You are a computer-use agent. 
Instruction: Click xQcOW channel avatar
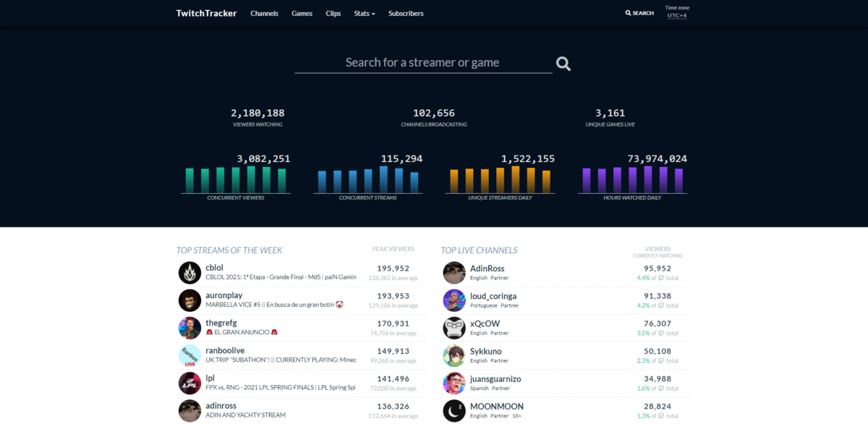454,328
